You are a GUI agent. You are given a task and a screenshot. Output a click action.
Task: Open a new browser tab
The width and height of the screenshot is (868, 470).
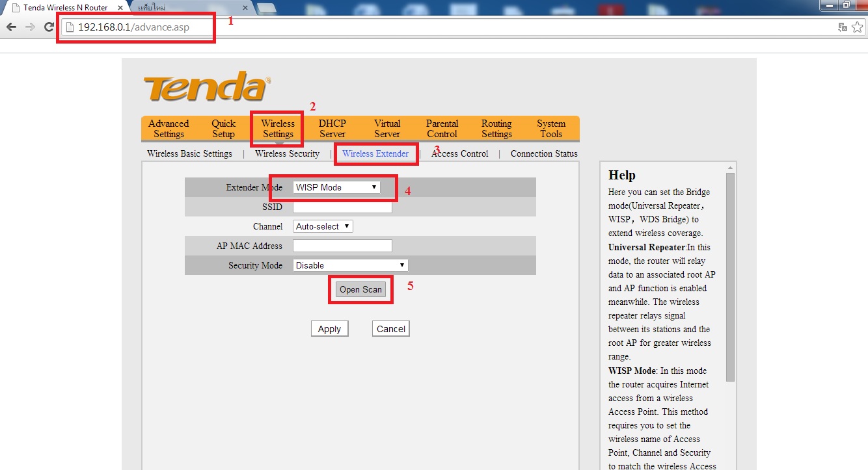pyautogui.click(x=267, y=8)
